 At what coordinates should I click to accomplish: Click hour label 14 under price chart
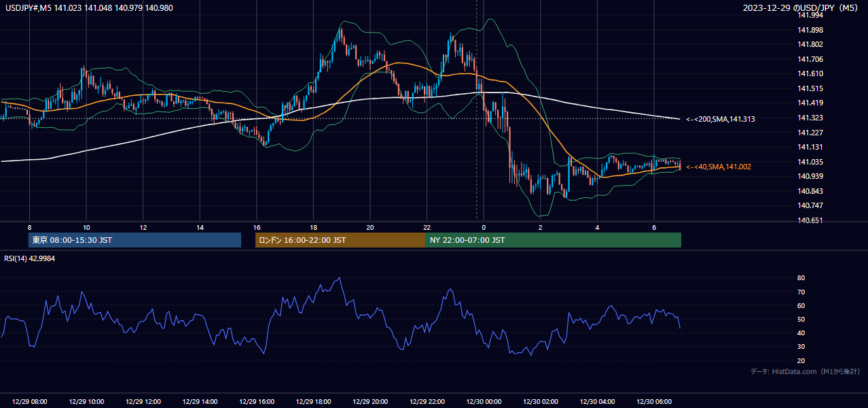200,227
